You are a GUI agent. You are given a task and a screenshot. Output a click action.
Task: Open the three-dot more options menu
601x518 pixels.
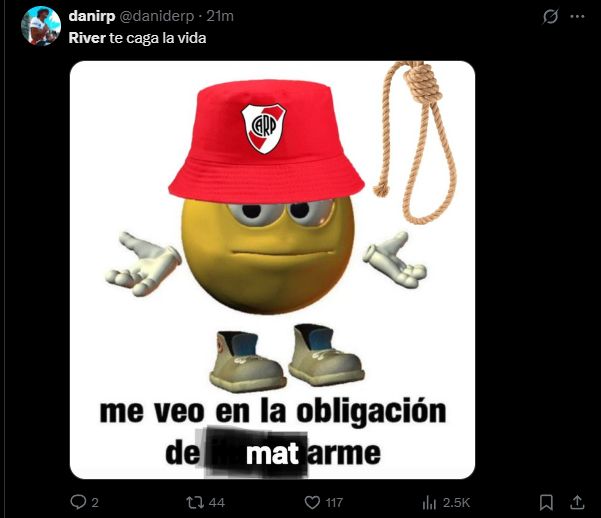[577, 16]
